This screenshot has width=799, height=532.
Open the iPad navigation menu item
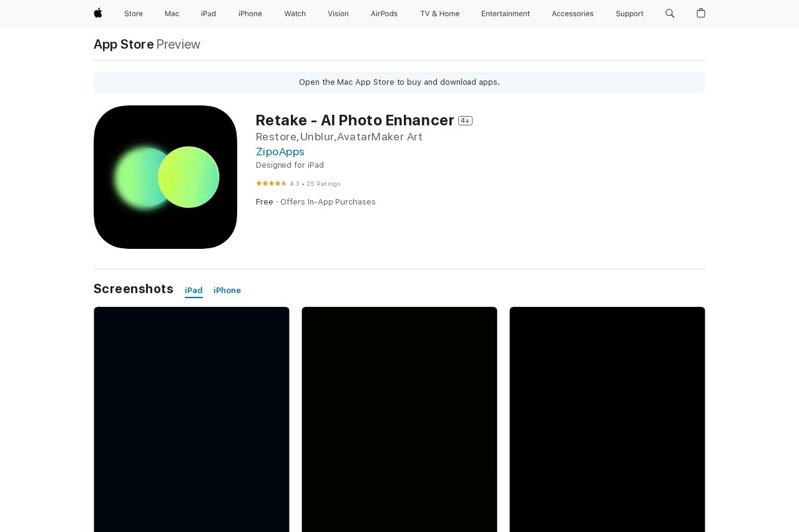(x=208, y=14)
